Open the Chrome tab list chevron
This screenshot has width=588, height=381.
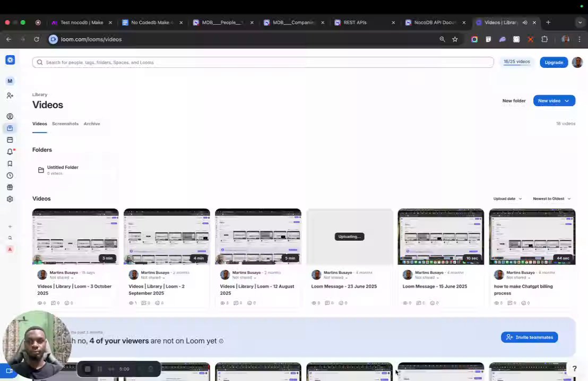coord(580,22)
